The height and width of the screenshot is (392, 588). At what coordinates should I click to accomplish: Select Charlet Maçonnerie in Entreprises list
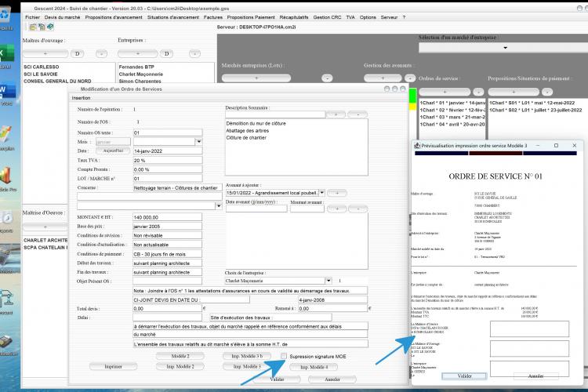coord(141,74)
